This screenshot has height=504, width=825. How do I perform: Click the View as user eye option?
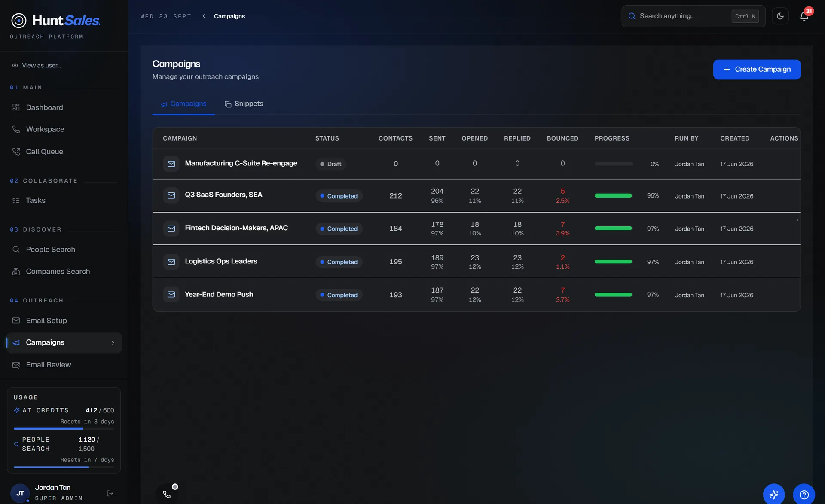[37, 65]
